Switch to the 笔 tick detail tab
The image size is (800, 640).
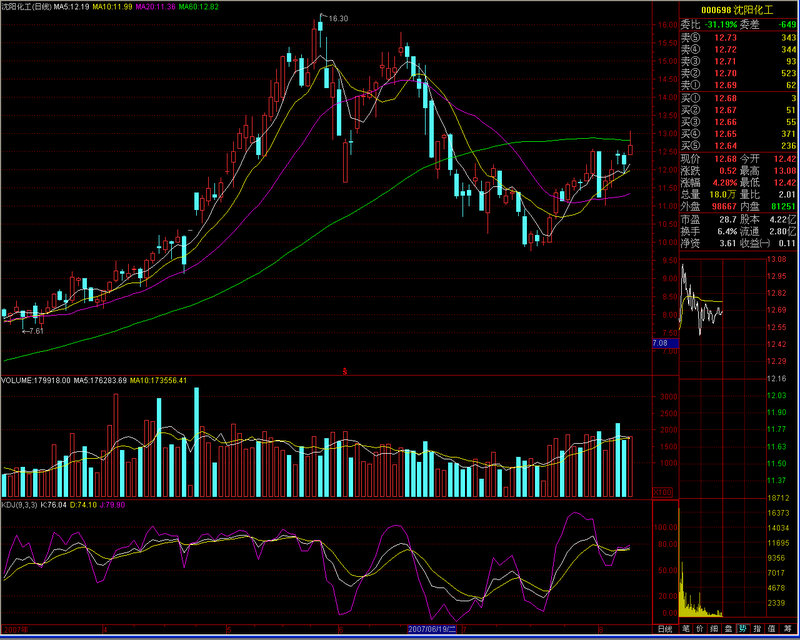pyautogui.click(x=686, y=629)
